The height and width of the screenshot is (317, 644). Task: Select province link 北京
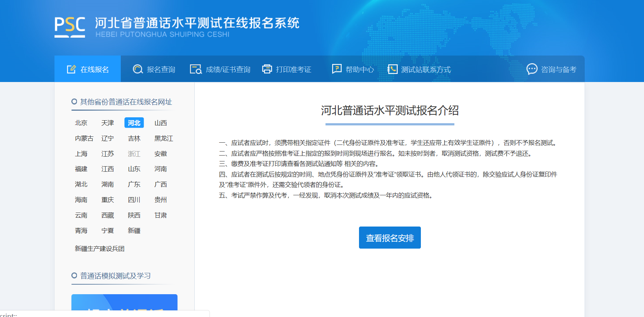(x=81, y=123)
